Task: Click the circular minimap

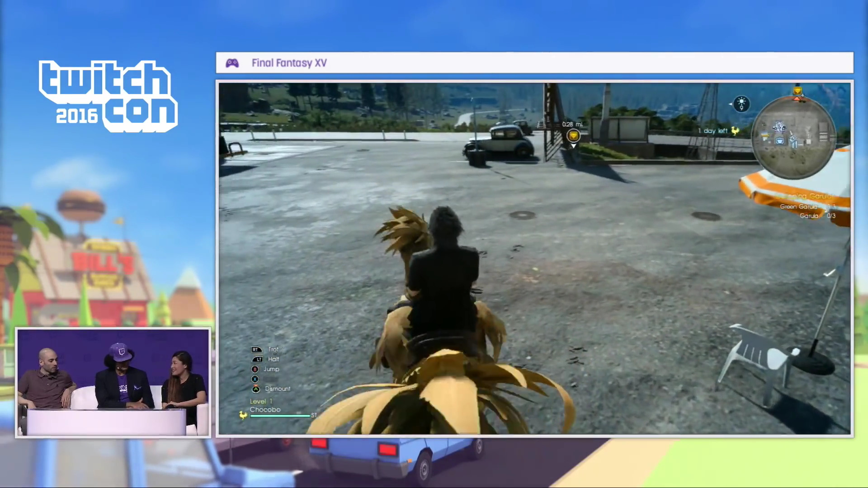Action: pos(793,138)
